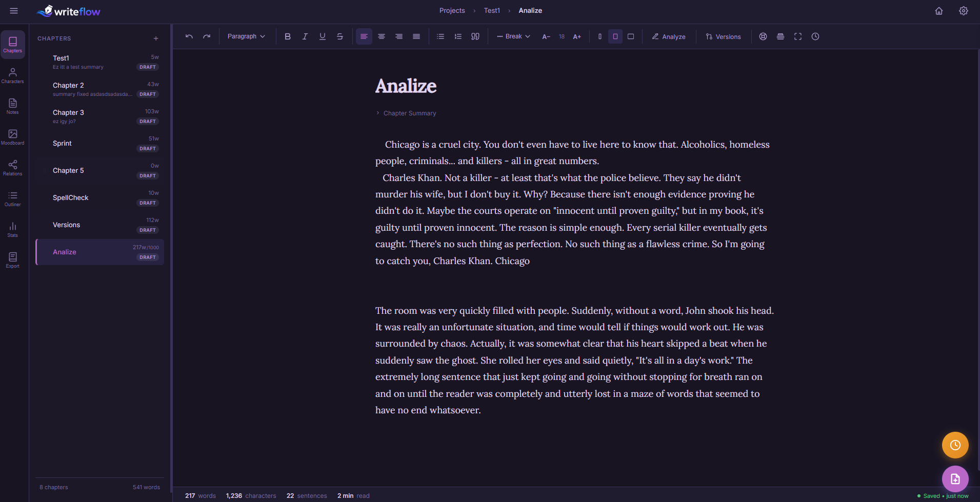980x502 pixels.
Task: Click the font size value 18
Action: tap(562, 36)
